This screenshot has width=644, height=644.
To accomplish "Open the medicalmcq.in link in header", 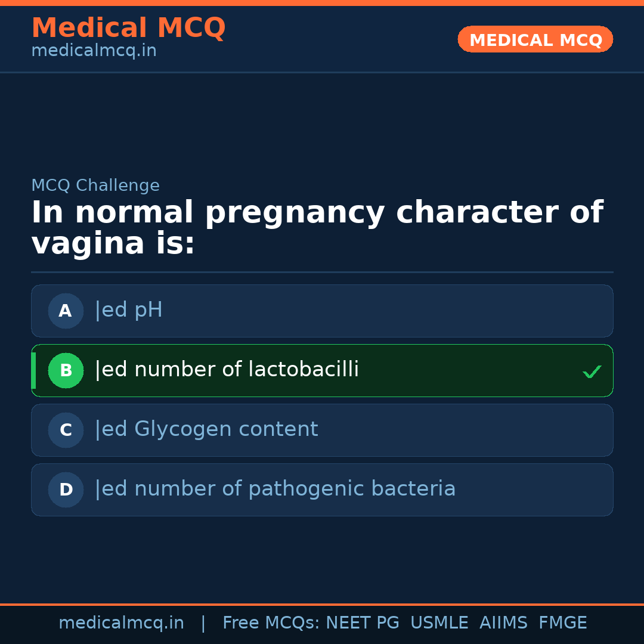I will pyautogui.click(x=93, y=50).
